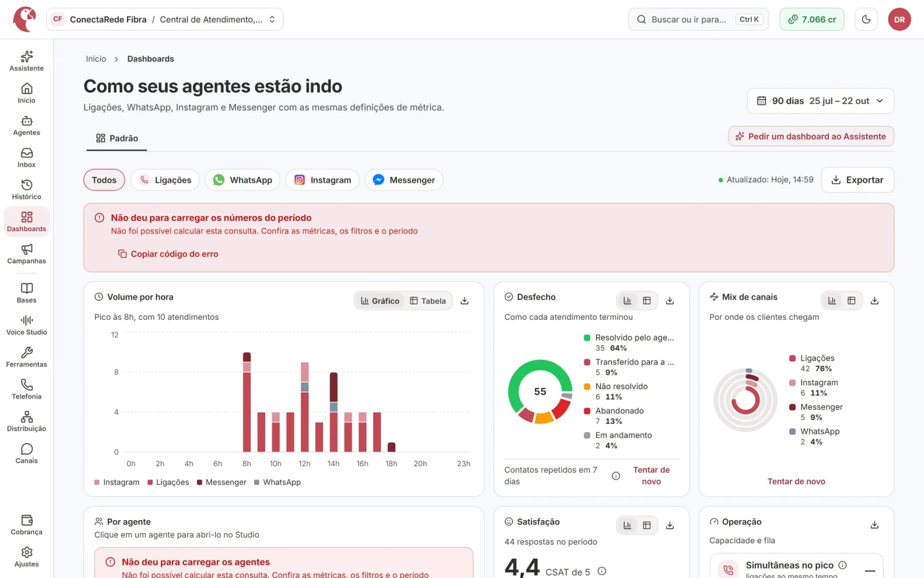
Task: Click Tentar de novo in Desfecho card
Action: click(651, 475)
